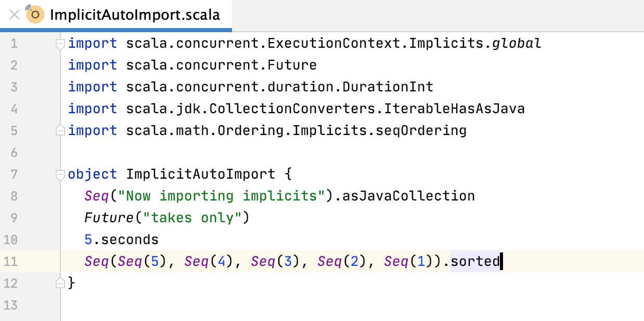This screenshot has height=321, width=644.
Task: Click the object keyword on line 7
Action: [x=92, y=174]
